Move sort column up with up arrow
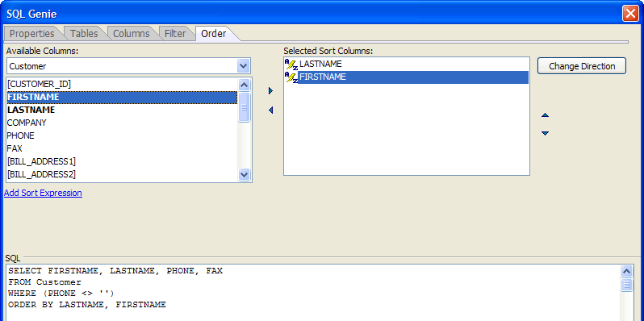 click(x=545, y=115)
